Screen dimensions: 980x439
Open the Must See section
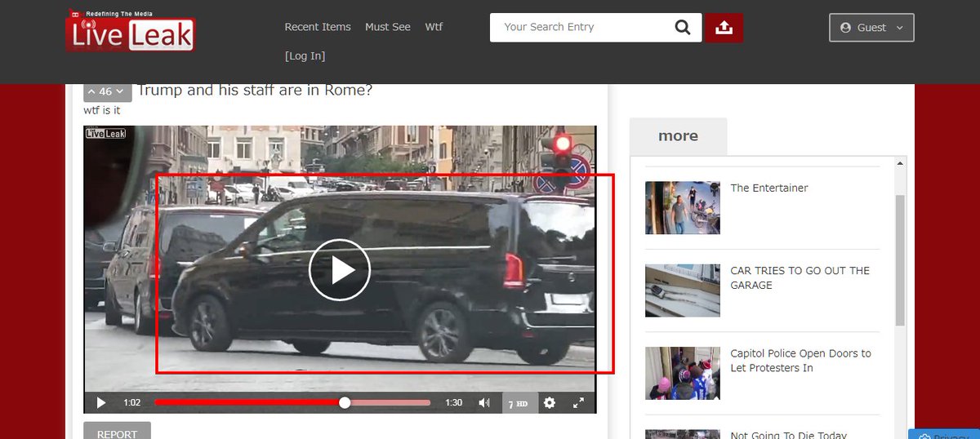click(388, 27)
